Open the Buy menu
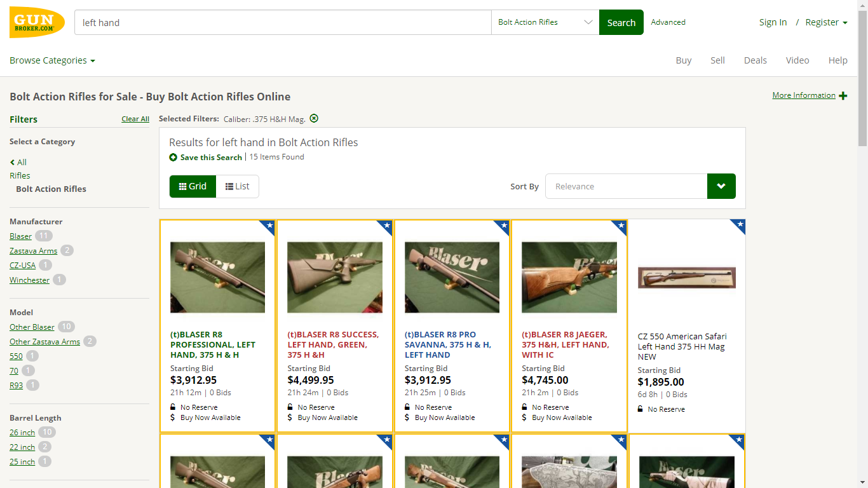868x488 pixels. click(x=684, y=60)
